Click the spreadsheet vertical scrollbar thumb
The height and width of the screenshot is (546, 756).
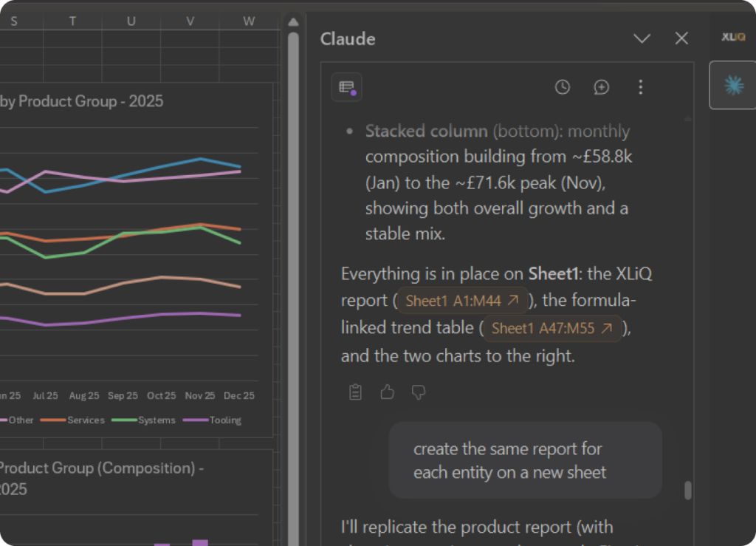click(x=293, y=290)
